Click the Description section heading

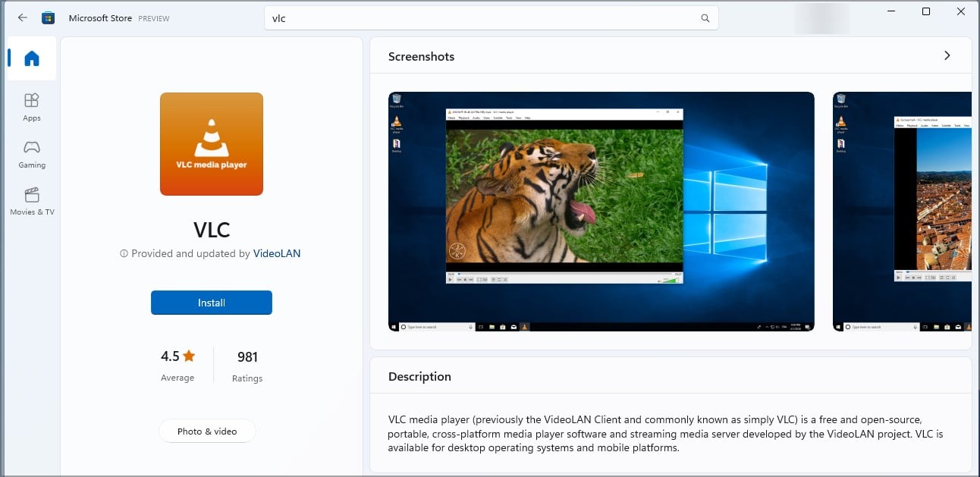(419, 377)
